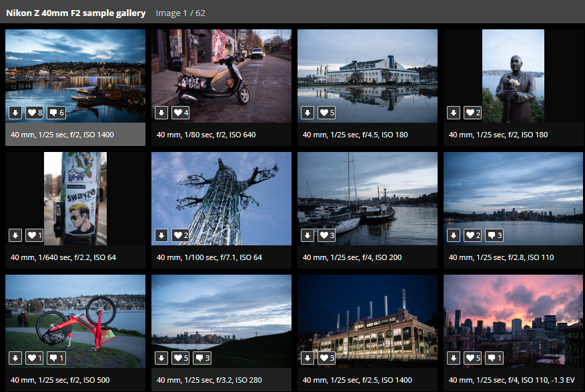This screenshot has width=585, height=392.
Task: Download the scooter street photo
Action: (161, 112)
